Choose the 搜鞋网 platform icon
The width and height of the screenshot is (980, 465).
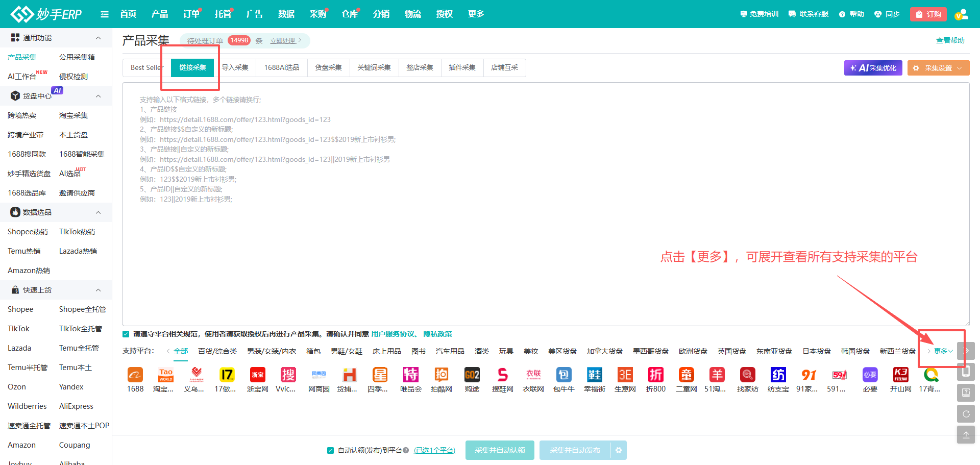pyautogui.click(x=502, y=375)
